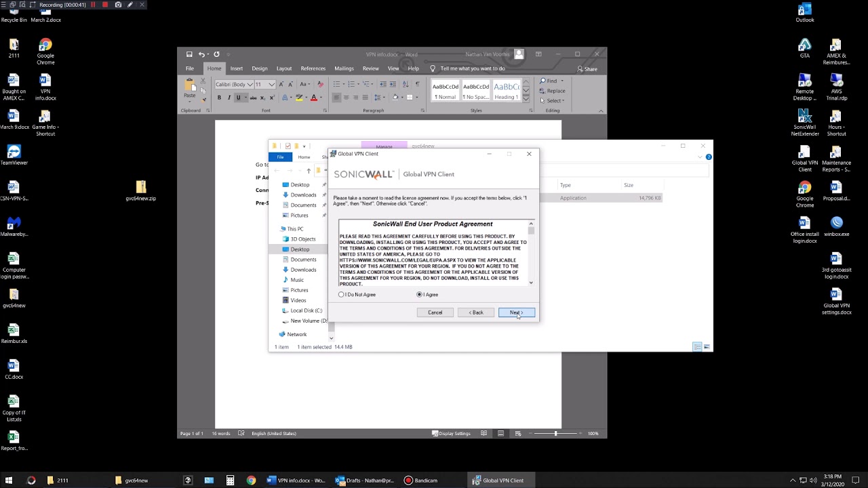Open the Find dropdown arrow
868x488 pixels.
(x=562, y=81)
